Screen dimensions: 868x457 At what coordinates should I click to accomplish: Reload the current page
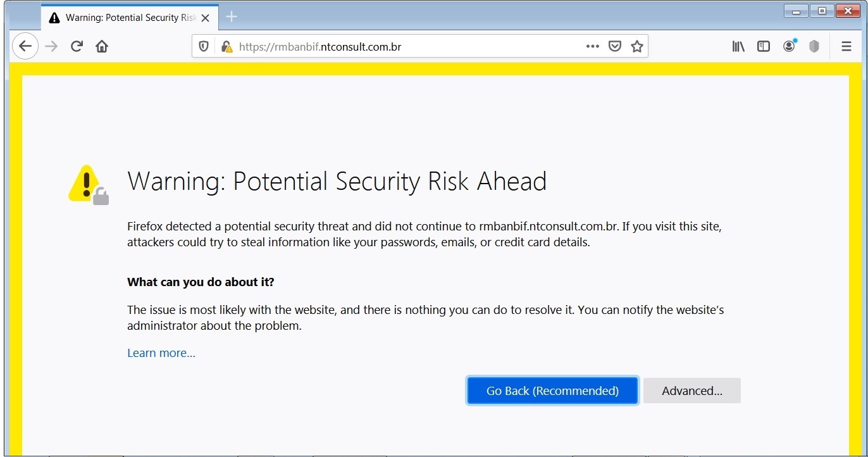pyautogui.click(x=77, y=46)
